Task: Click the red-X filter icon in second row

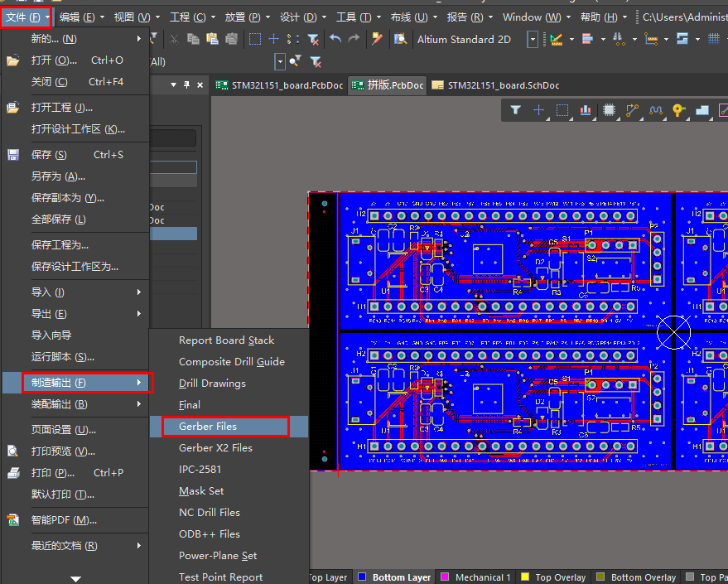Action: pyautogui.click(x=316, y=61)
